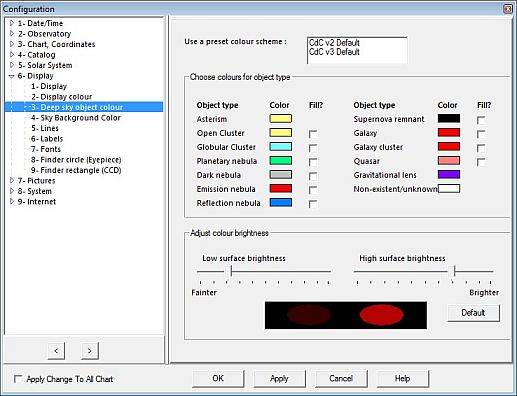Go to the 6- Labels page
Image resolution: width=517 pixels, height=396 pixels.
[x=47, y=139]
